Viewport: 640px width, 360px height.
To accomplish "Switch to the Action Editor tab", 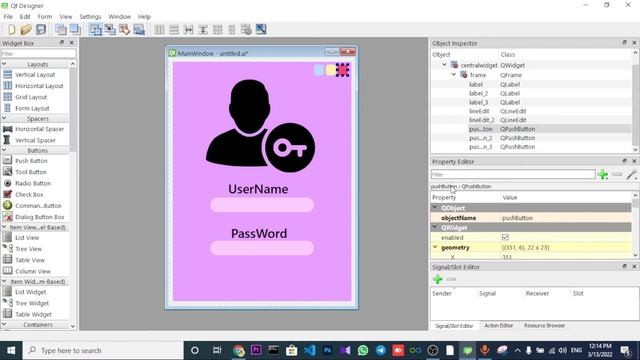I will pos(498,326).
